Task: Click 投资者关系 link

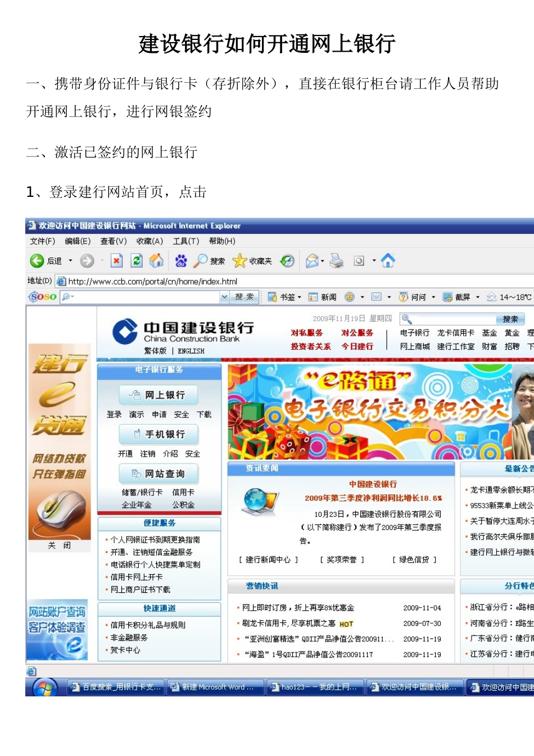Action: coord(311,346)
